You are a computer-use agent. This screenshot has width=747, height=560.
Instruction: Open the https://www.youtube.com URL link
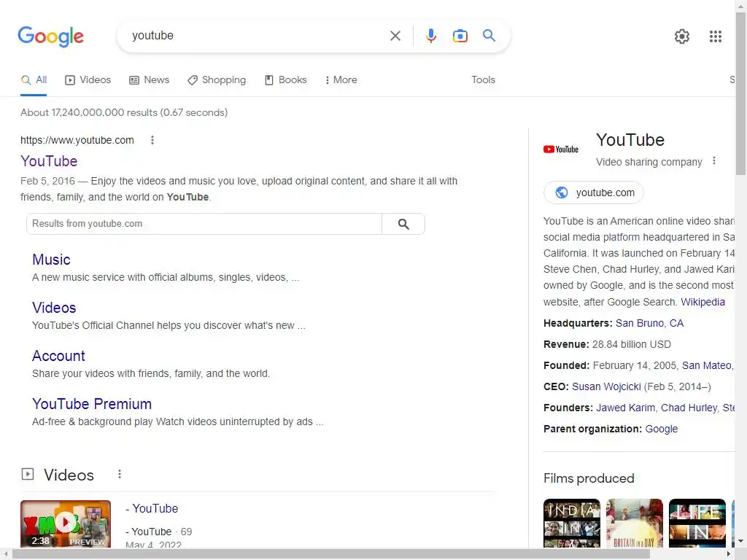pos(77,140)
